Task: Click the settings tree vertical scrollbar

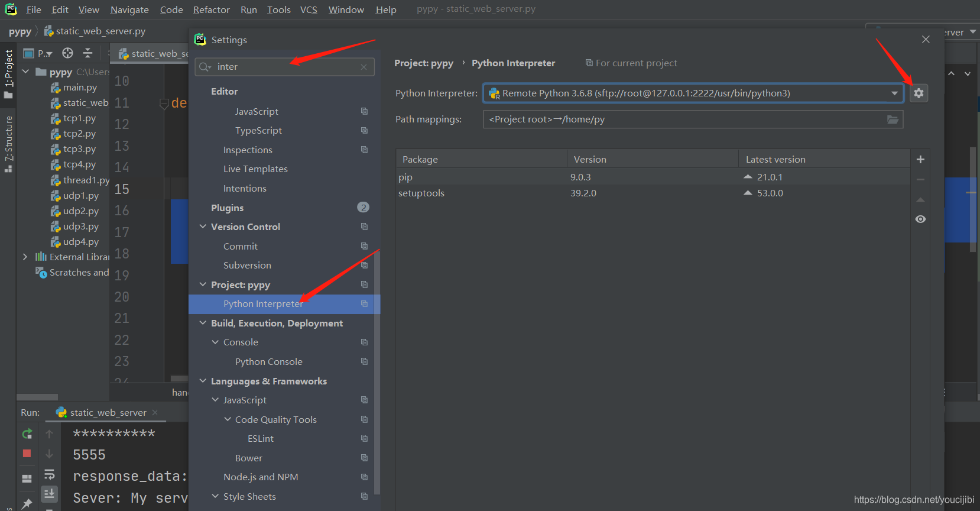Action: (x=377, y=373)
